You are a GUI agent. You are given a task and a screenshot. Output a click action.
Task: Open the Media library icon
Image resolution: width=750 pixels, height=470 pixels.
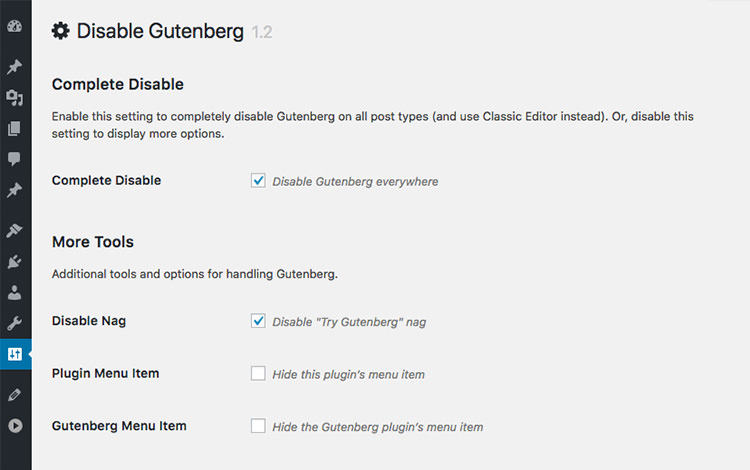15,97
